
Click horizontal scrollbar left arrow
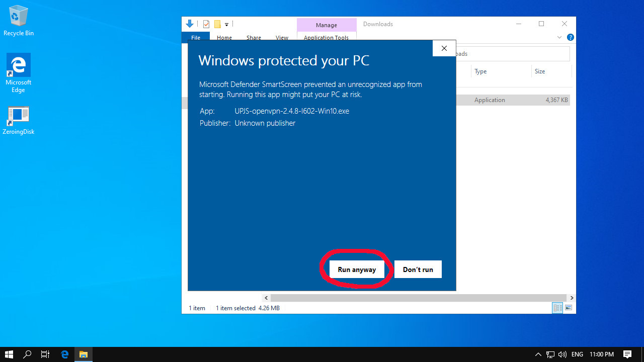(x=266, y=298)
